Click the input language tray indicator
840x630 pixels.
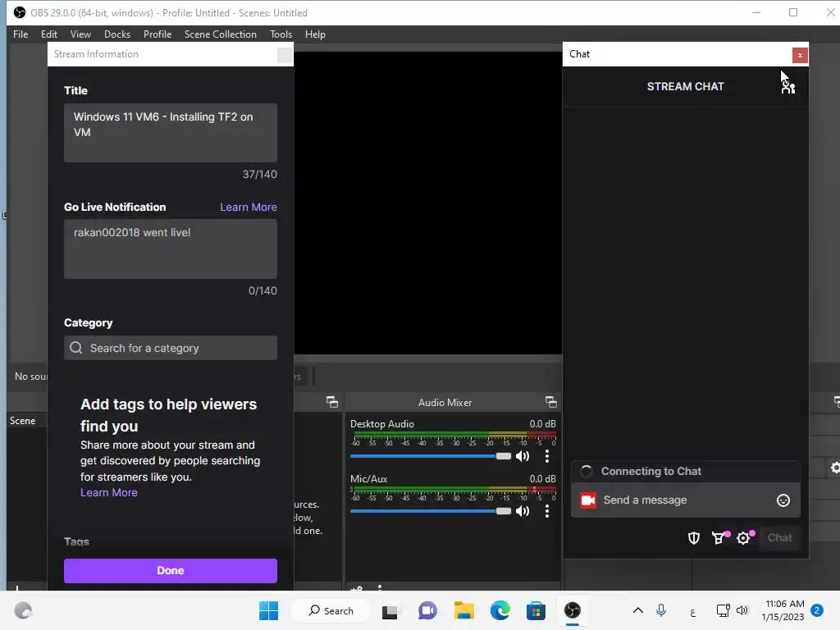point(692,612)
